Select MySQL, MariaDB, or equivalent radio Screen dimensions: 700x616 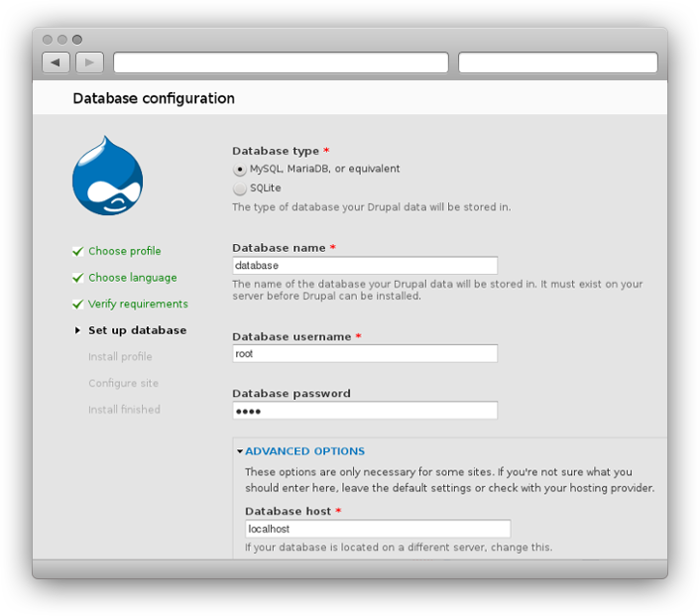click(240, 170)
